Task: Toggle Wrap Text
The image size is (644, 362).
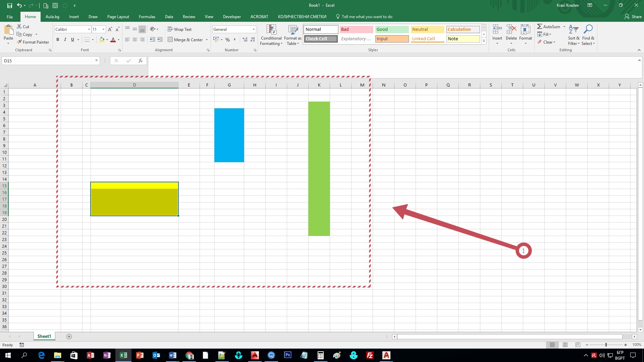Action: [179, 29]
